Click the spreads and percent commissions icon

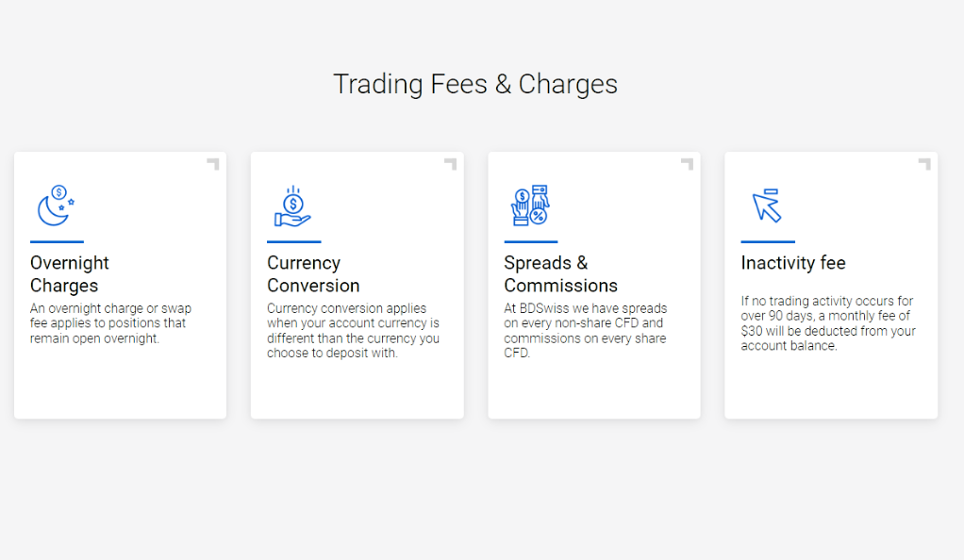[530, 205]
